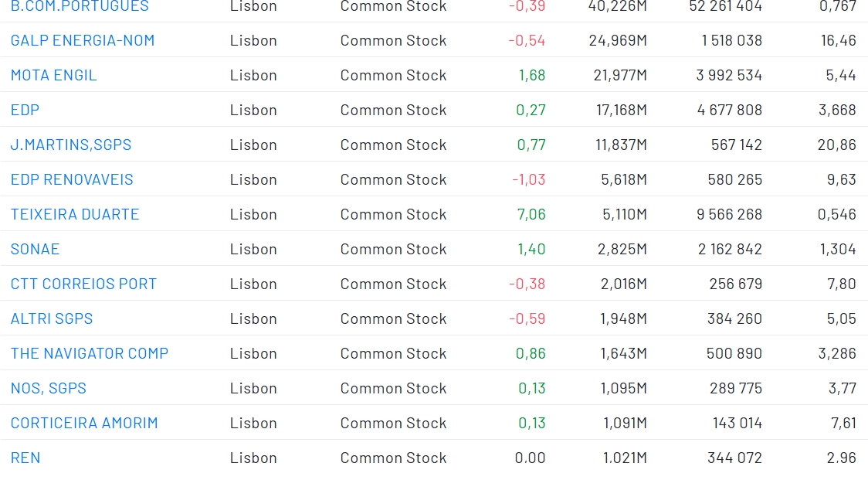Click EDP Renovaveis's -1,03 change value
Image resolution: width=868 pixels, height=480 pixels.
pos(528,179)
